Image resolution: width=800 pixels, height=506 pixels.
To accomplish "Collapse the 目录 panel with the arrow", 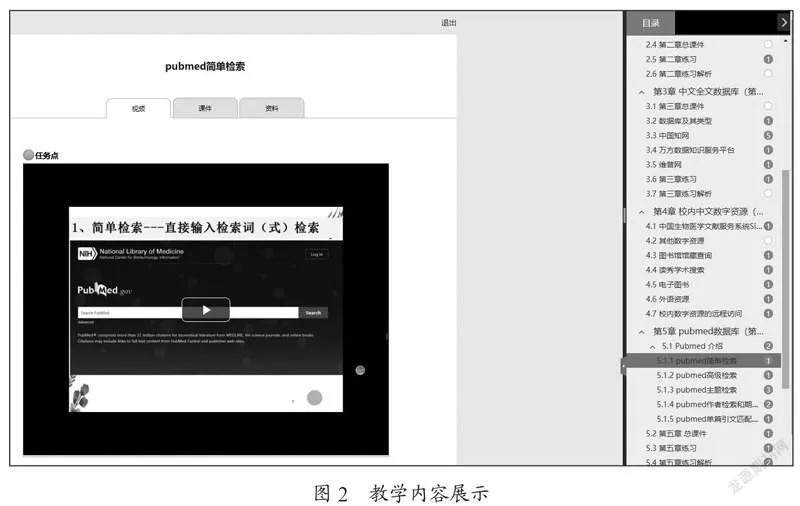I will (x=784, y=22).
